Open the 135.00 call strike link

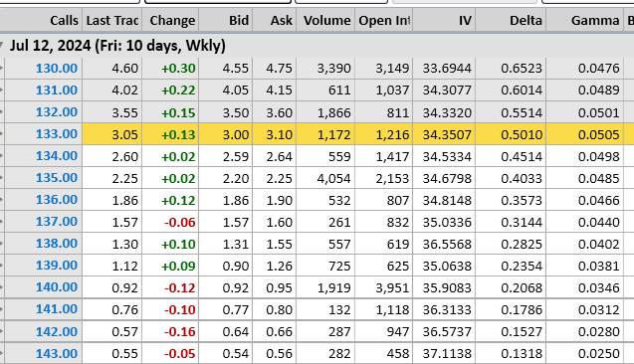(x=56, y=178)
